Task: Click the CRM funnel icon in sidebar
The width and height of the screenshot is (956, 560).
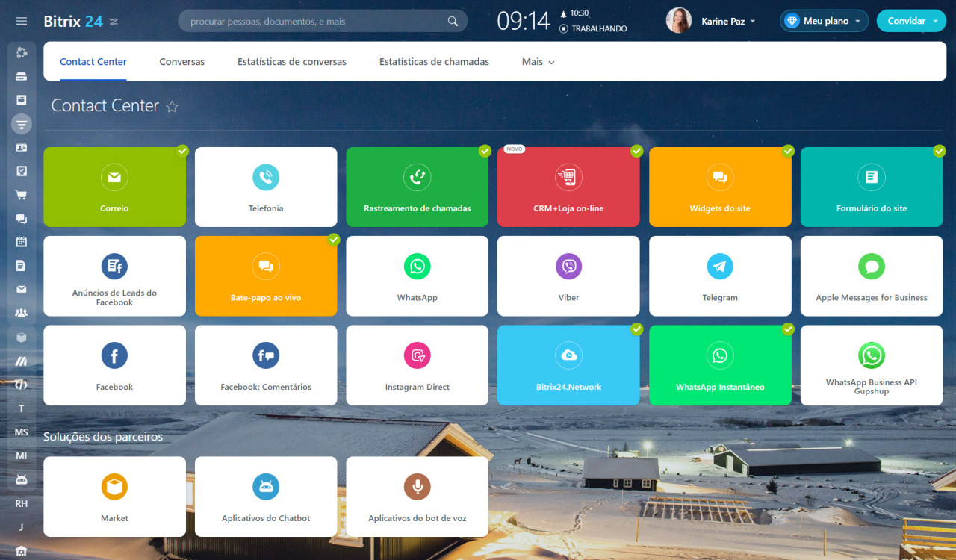Action: pyautogui.click(x=22, y=124)
